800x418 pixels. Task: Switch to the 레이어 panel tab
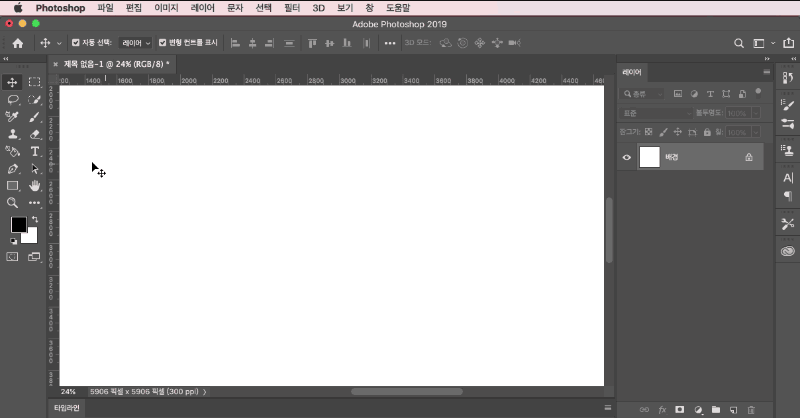coord(632,72)
